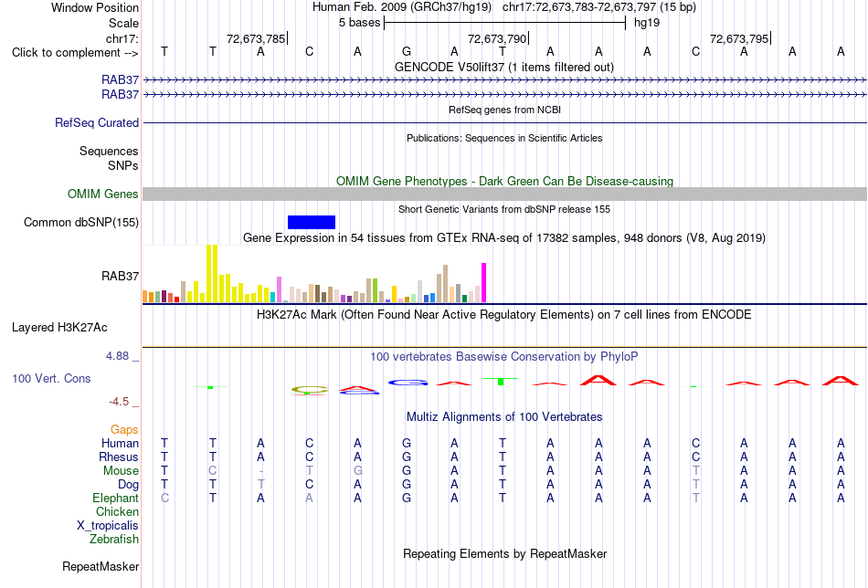Click the Mouse alignment row label
The image size is (868, 588).
(x=121, y=471)
